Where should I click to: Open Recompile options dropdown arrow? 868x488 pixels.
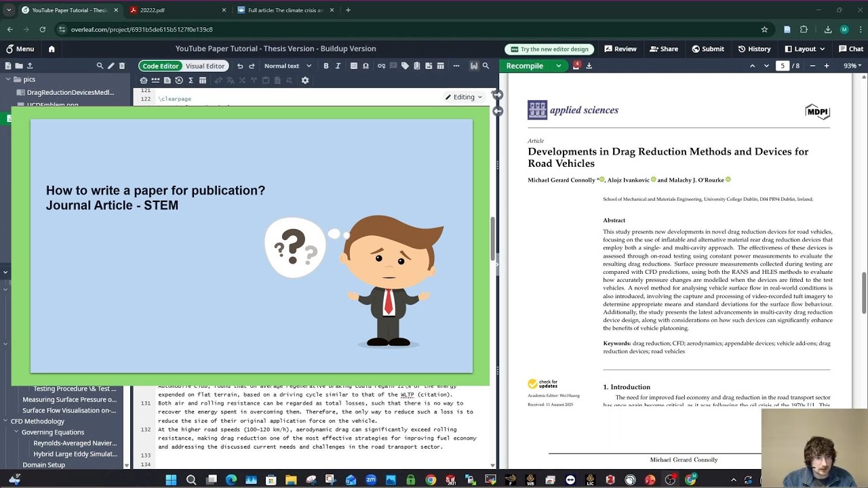(559, 66)
